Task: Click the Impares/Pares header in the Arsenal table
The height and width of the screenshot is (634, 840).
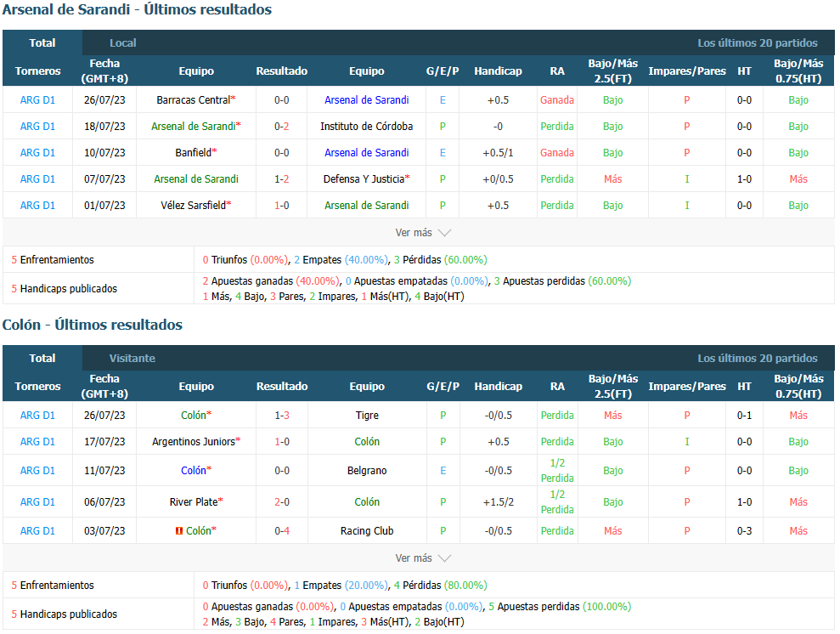Action: [x=687, y=71]
